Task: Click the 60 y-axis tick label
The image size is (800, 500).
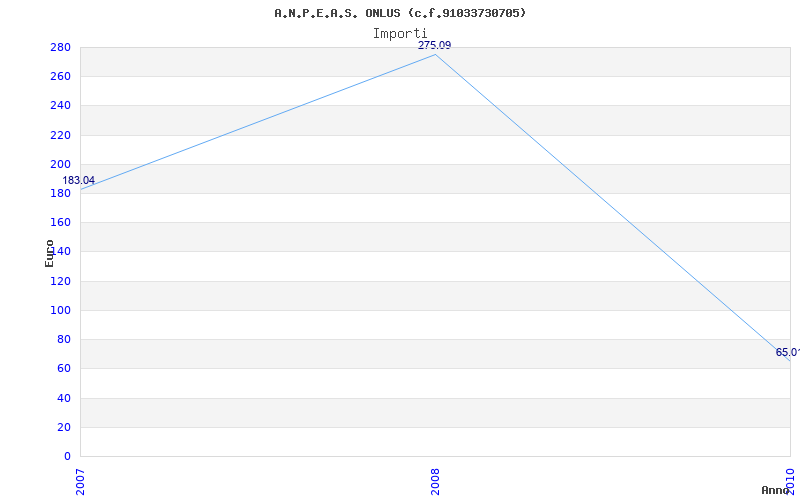Action: pos(63,368)
